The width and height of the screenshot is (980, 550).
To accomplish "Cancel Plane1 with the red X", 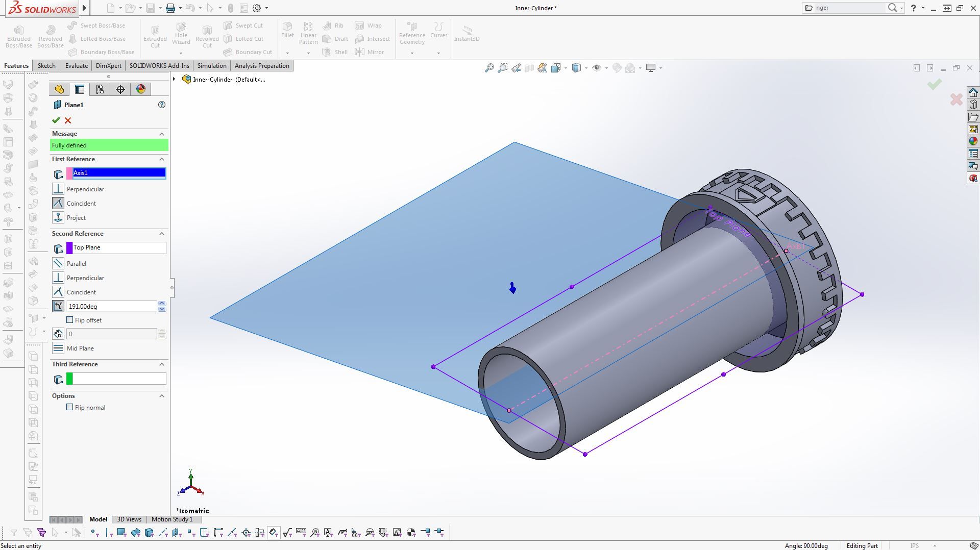I will pos(68,120).
